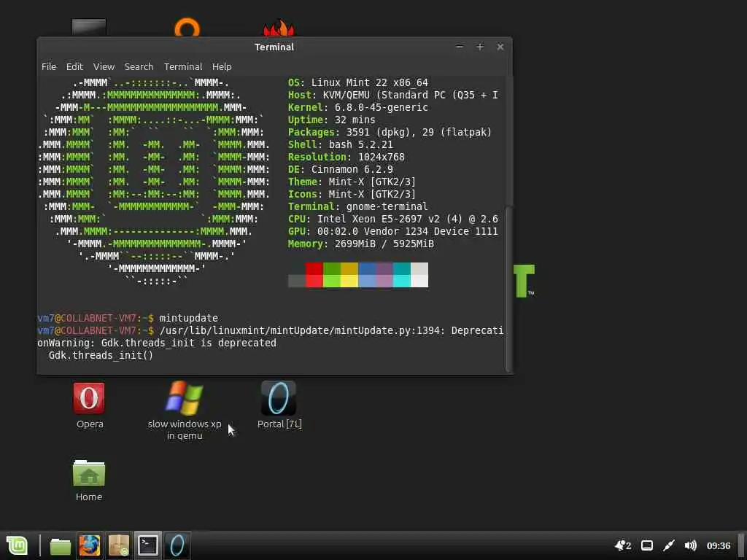This screenshot has height=560, width=747.
Task: Select the Home folder desktop icon
Action: click(x=89, y=480)
